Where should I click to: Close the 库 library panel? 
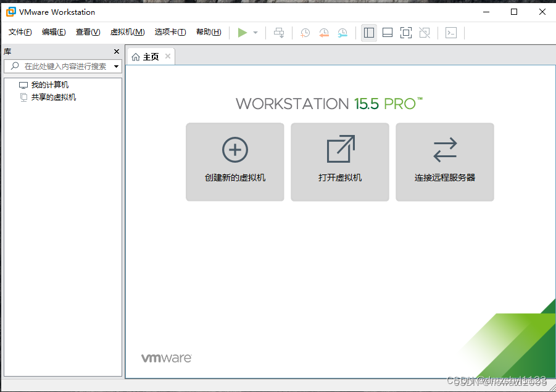116,51
